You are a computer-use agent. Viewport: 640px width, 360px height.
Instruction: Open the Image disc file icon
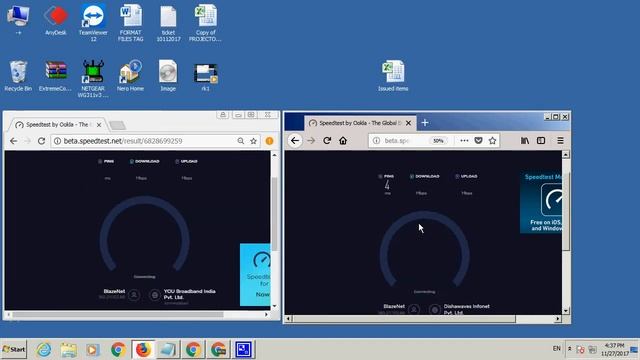(168, 76)
